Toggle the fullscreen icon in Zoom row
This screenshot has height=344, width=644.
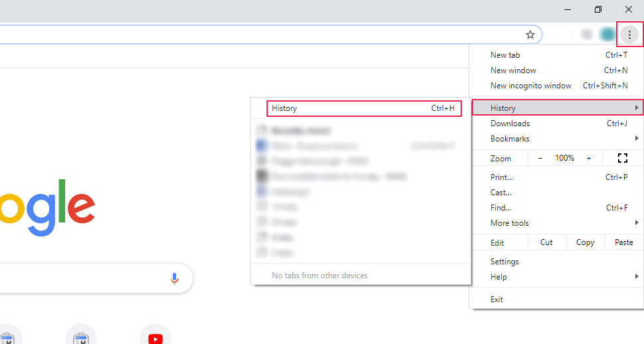(623, 158)
